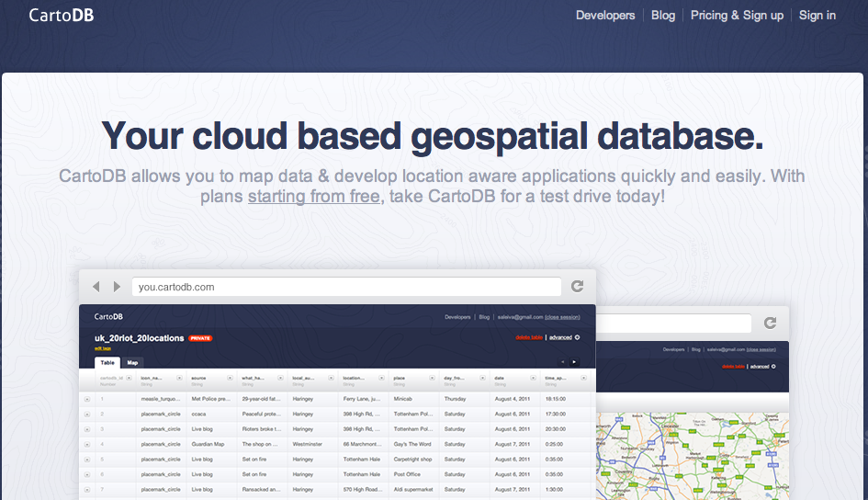Click the advanced gear icon in table window
Viewport: 868px width, 500px height.
578,337
